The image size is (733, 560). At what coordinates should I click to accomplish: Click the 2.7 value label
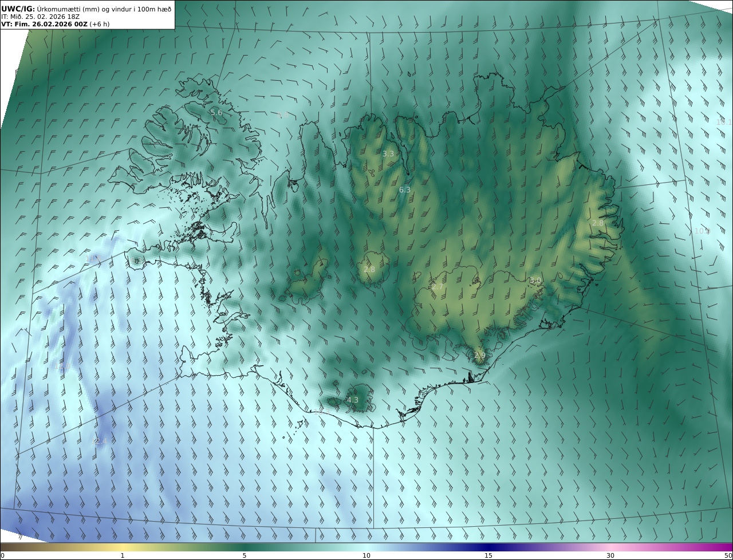(x=437, y=287)
